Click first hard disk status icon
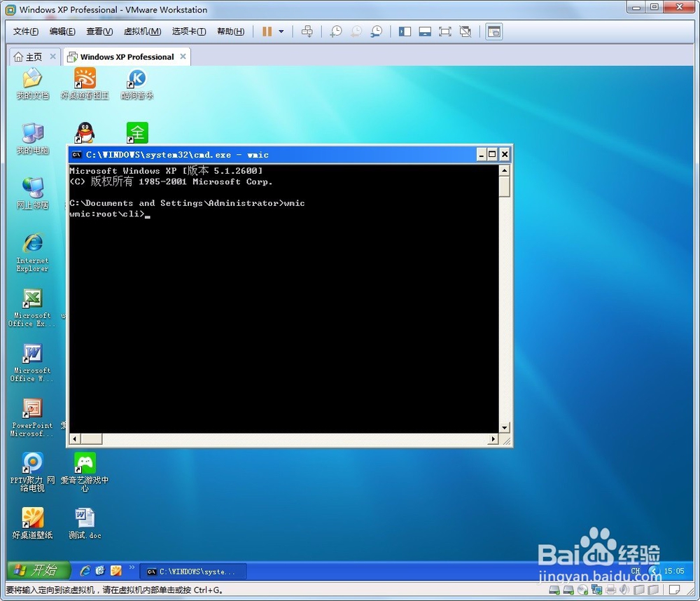Screen dimensions: 700x601 pyautogui.click(x=554, y=590)
